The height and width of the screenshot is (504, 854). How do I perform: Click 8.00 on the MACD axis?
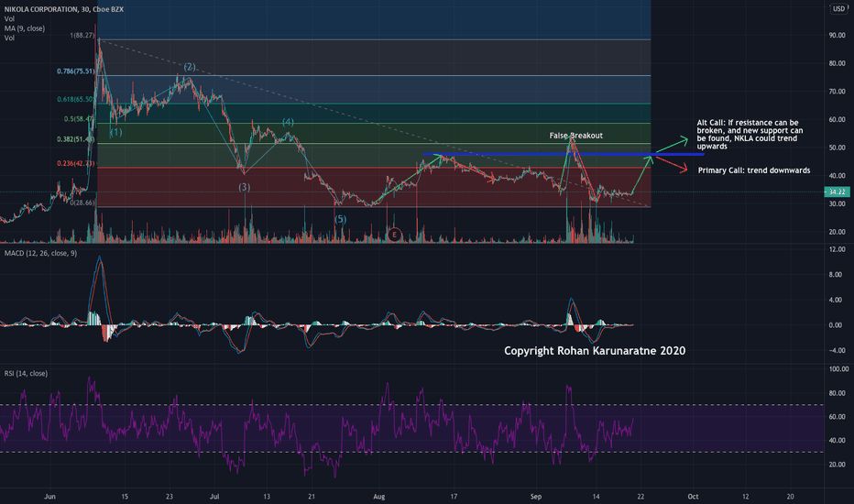coord(836,275)
